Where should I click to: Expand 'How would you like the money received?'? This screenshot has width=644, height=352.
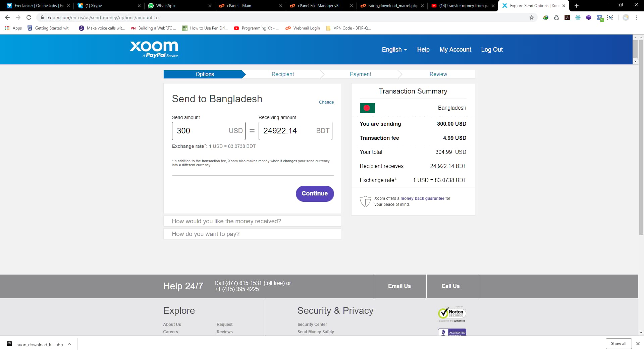(x=252, y=221)
